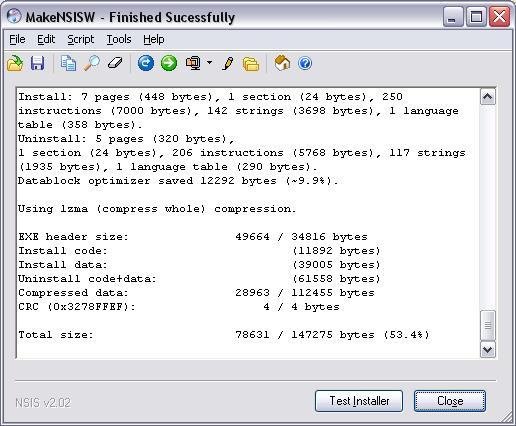
Task: Click the 'Install code:' log line
Action: 199,251
